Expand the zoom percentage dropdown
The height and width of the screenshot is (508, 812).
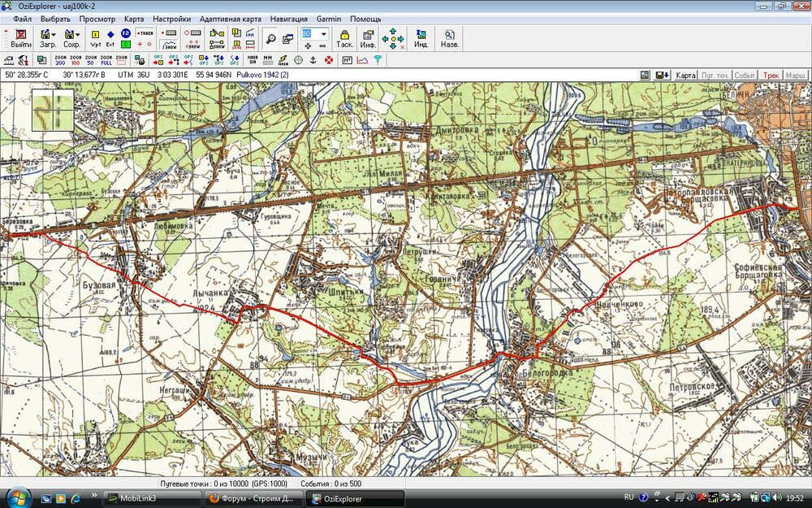pyautogui.click(x=323, y=34)
